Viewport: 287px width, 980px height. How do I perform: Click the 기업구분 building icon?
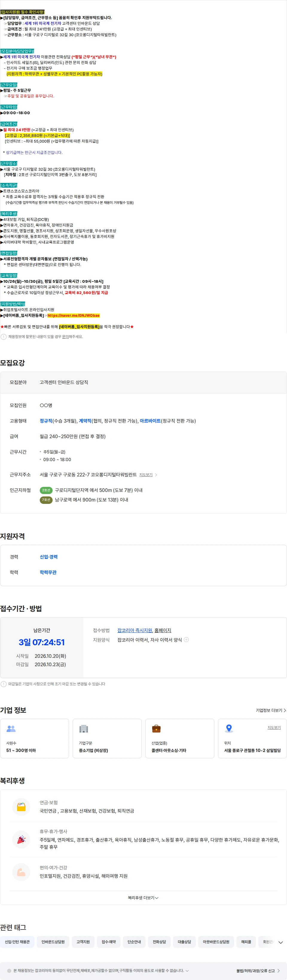coord(83,729)
